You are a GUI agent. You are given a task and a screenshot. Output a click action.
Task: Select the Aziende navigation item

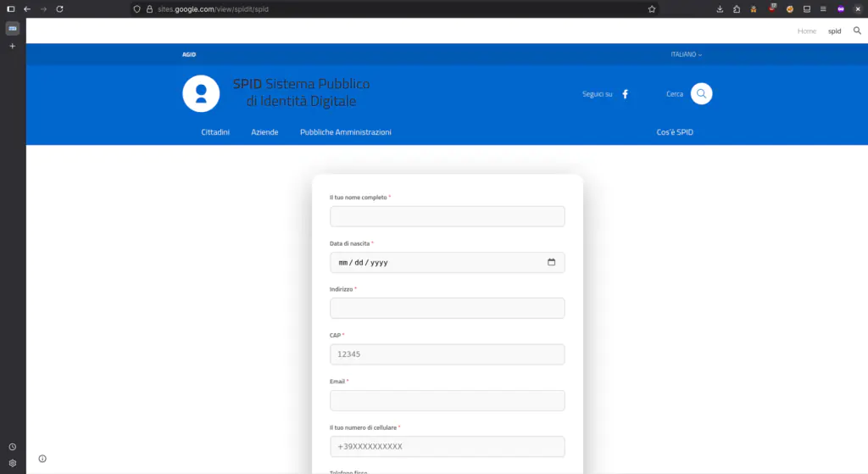pyautogui.click(x=264, y=132)
